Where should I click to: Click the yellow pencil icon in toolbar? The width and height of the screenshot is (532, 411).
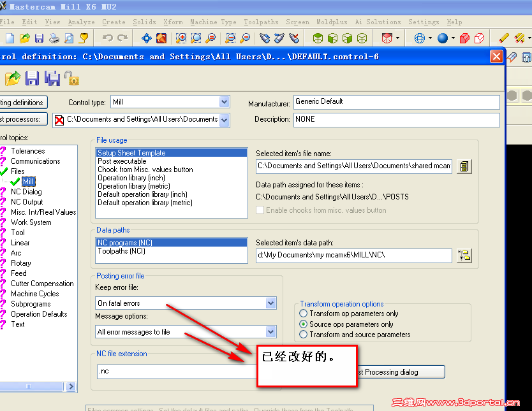[x=504, y=38]
